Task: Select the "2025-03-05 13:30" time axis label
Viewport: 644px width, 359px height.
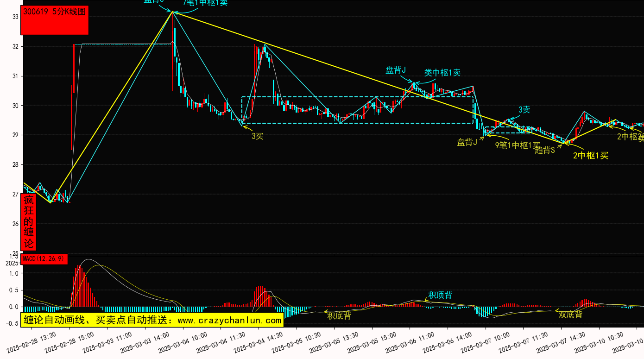Action: pyautogui.click(x=335, y=342)
